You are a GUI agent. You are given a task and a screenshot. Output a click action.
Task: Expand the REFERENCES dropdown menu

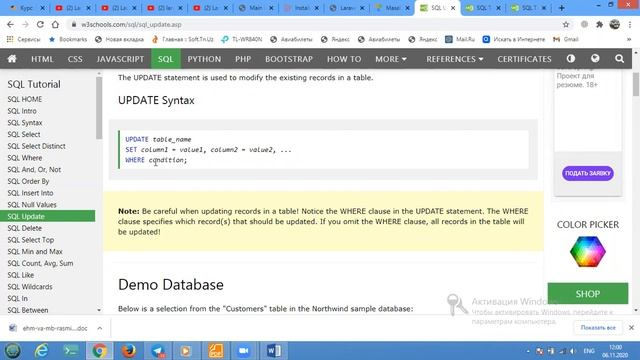(455, 59)
